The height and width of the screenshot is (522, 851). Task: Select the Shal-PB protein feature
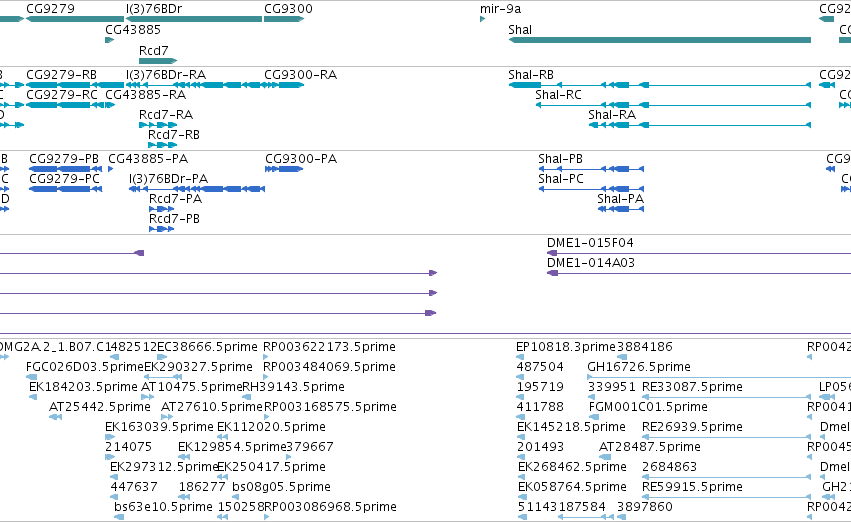pyautogui.click(x=591, y=169)
